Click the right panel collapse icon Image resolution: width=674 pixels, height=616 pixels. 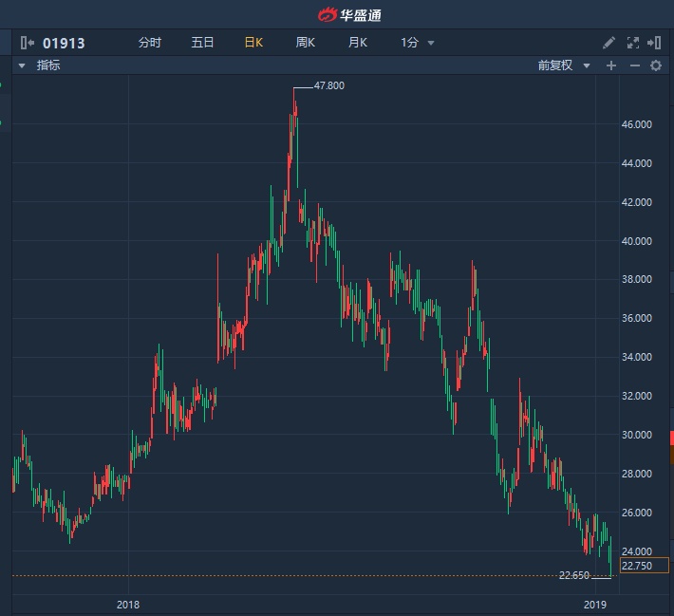(x=656, y=43)
